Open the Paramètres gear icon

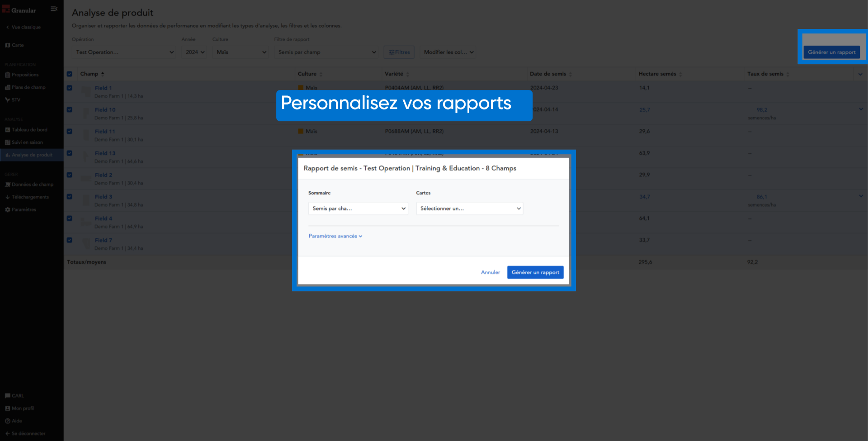pos(8,210)
